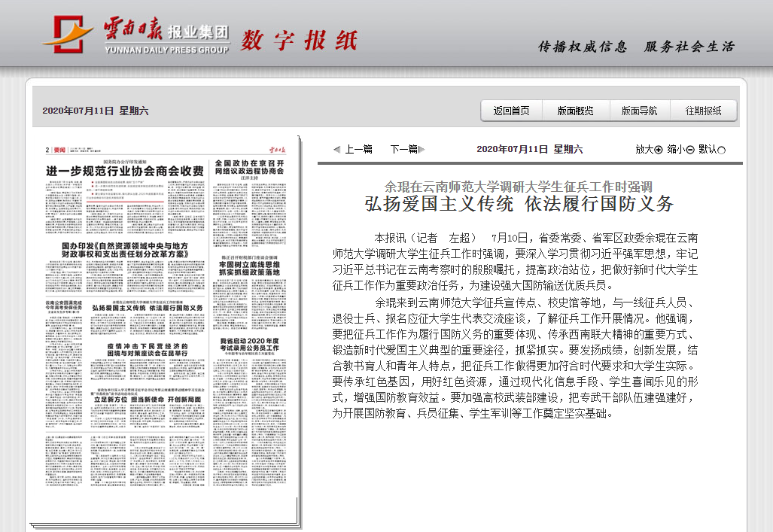Select 版面导航 page navigation
The width and height of the screenshot is (773, 532).
(x=639, y=111)
